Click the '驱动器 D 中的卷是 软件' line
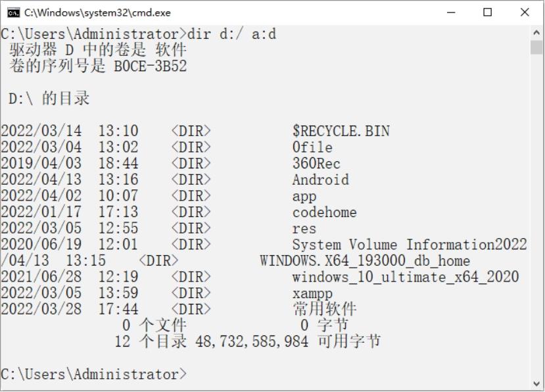The width and height of the screenshot is (545, 392). click(x=98, y=50)
